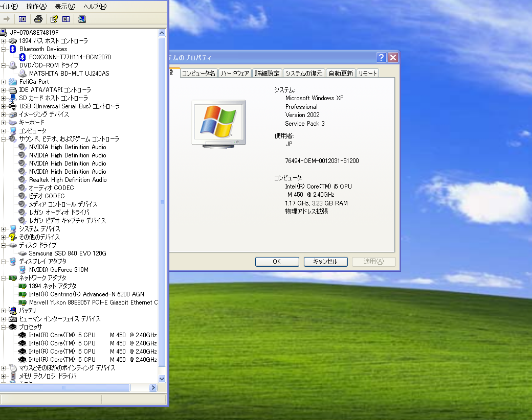Select メモリ テクノロジ ドライバ category

(48, 376)
